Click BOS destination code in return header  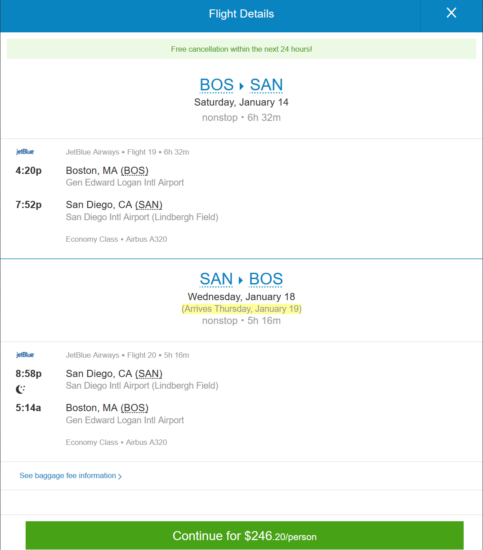click(x=266, y=279)
